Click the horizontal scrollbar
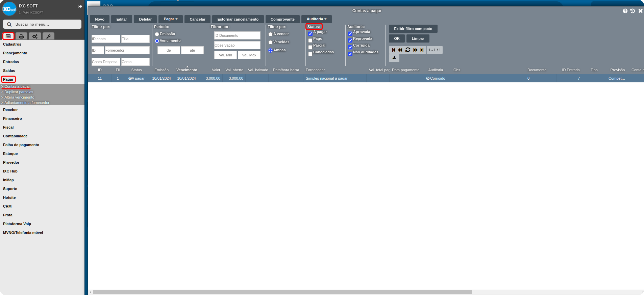The image size is (644, 295). pos(282,292)
